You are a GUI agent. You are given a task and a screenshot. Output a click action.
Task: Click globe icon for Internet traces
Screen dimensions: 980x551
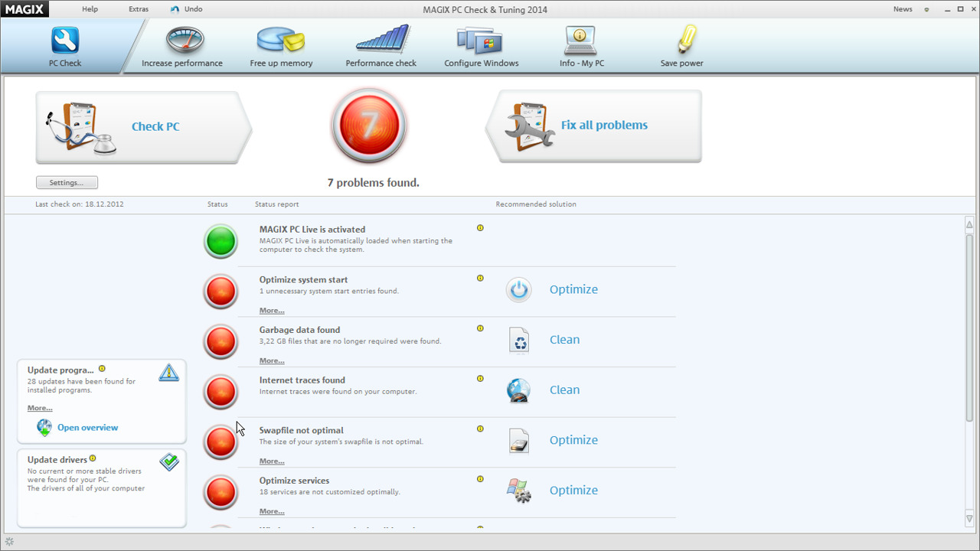tap(518, 390)
